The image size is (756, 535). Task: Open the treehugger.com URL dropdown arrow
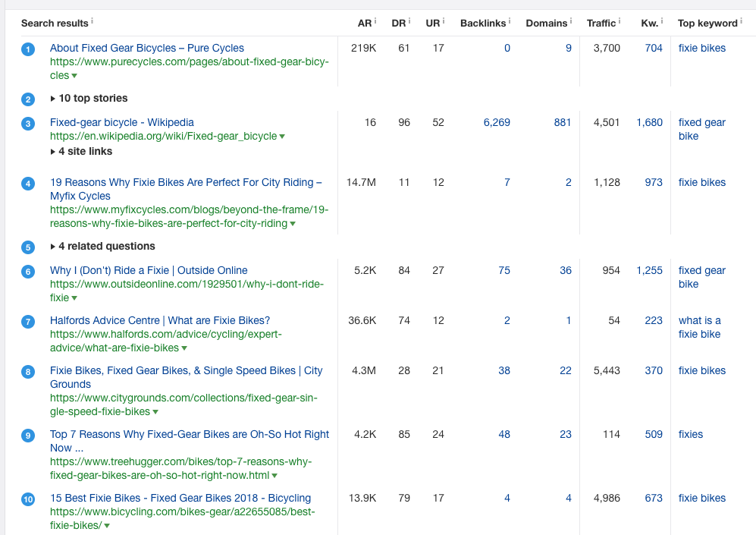tap(274, 476)
